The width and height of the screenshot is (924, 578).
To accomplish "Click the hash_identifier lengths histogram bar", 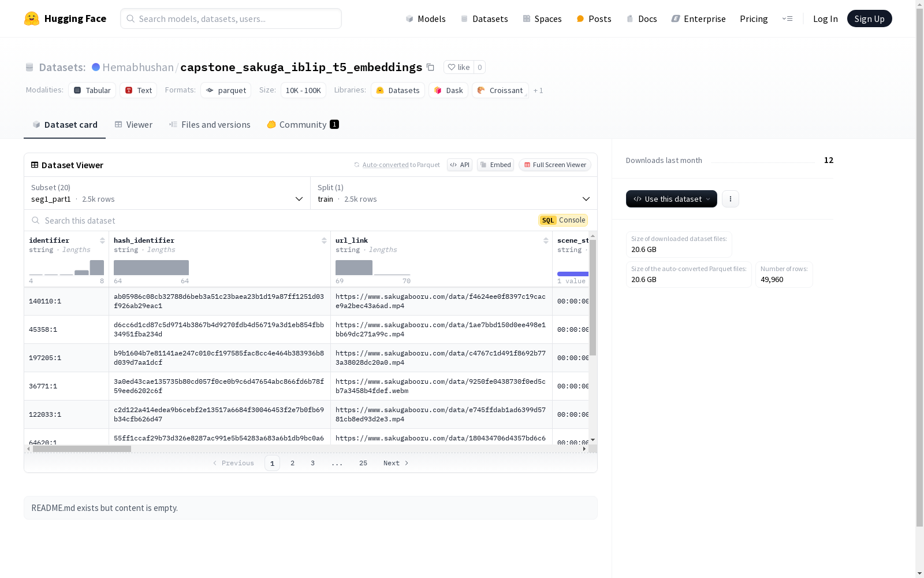I will pos(151,268).
